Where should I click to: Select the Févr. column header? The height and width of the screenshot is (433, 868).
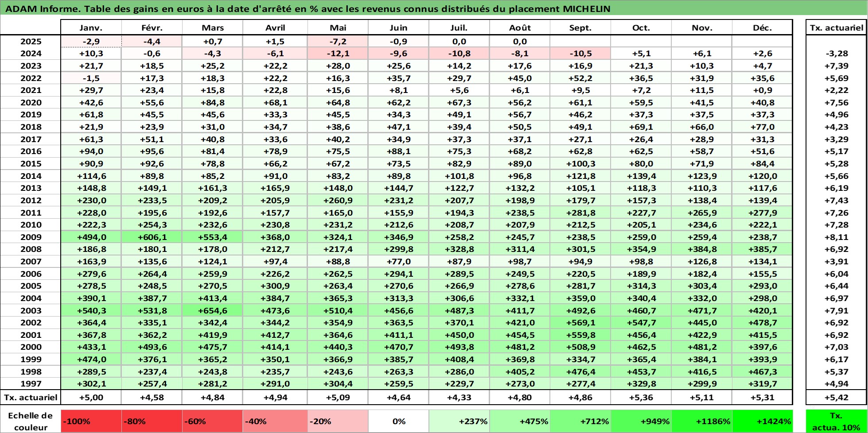click(x=152, y=27)
